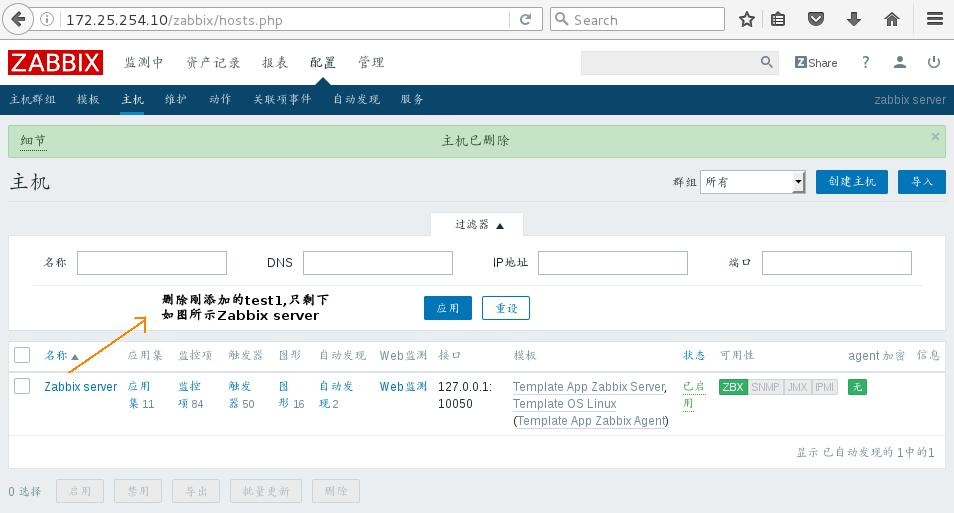Click the ZABBIX logo
The image size is (954, 513).
[55, 63]
